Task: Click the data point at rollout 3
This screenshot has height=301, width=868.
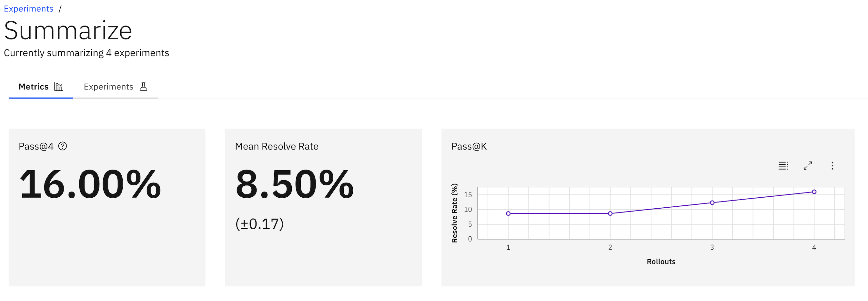Action: (712, 203)
